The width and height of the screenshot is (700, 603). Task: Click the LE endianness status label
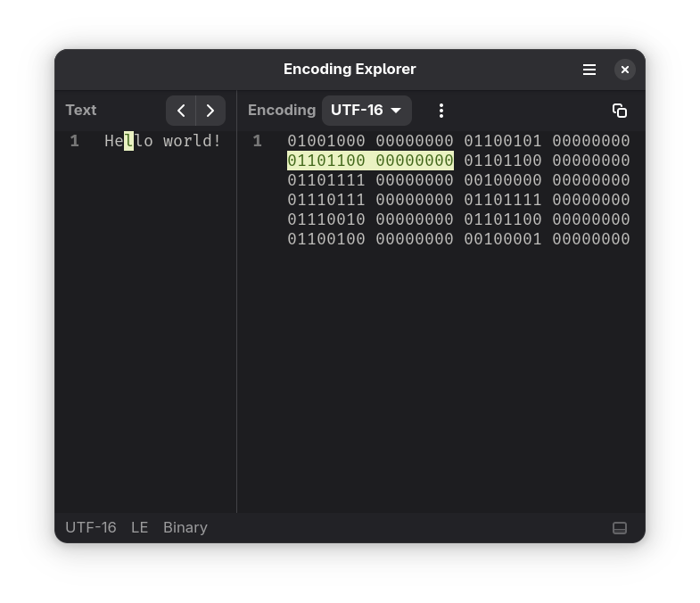click(x=139, y=527)
